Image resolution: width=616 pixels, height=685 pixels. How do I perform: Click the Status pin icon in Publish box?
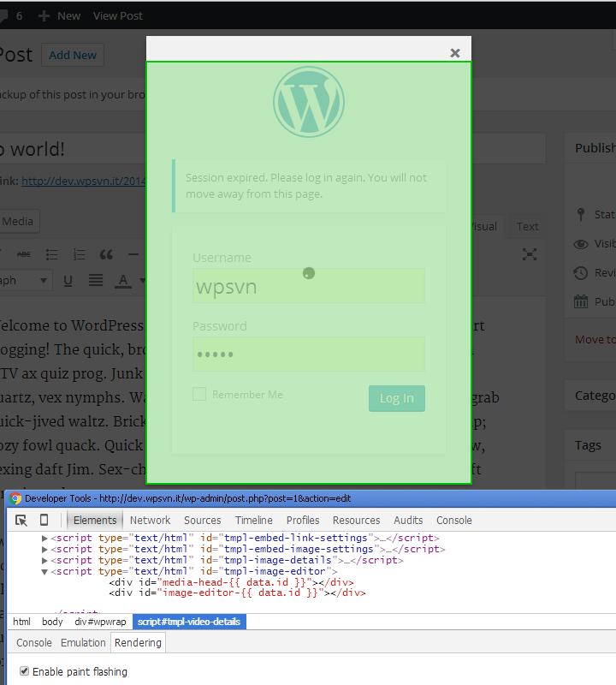pos(581,215)
